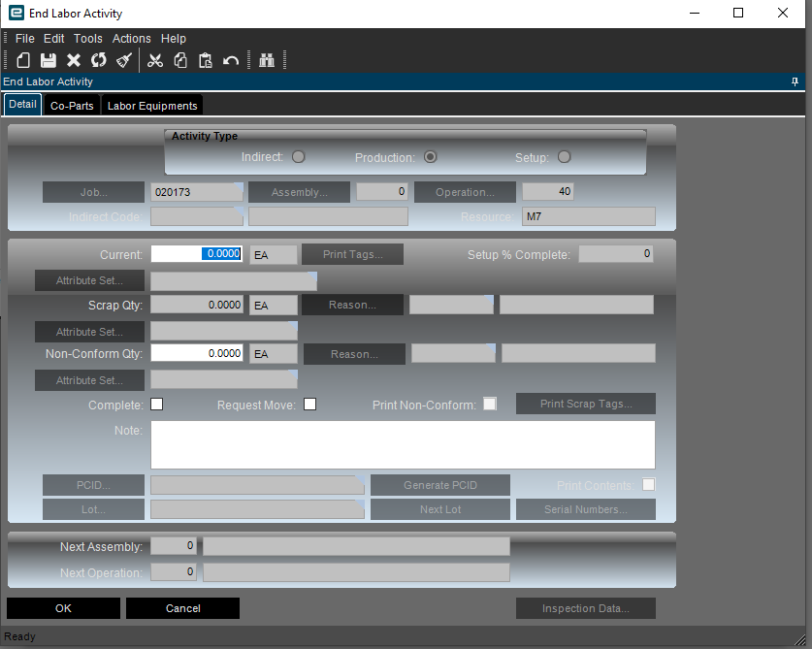Image resolution: width=812 pixels, height=649 pixels.
Task: Click the Paste clipboard toolbar icon
Action: [205, 60]
